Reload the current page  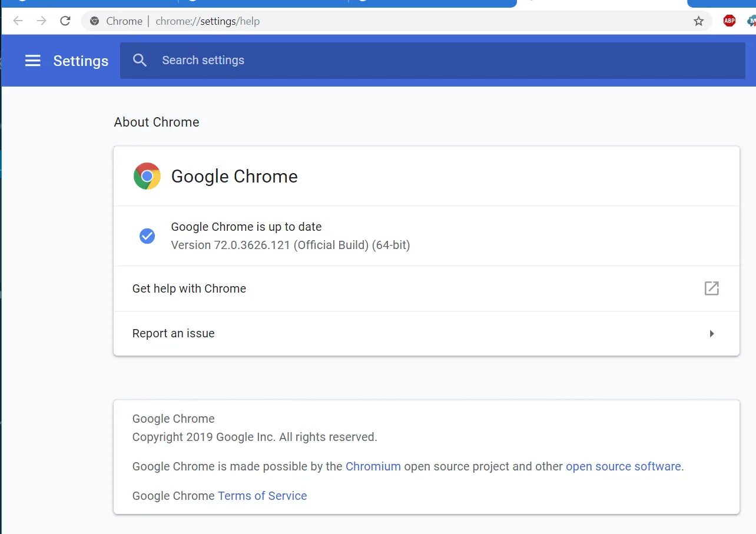point(65,21)
